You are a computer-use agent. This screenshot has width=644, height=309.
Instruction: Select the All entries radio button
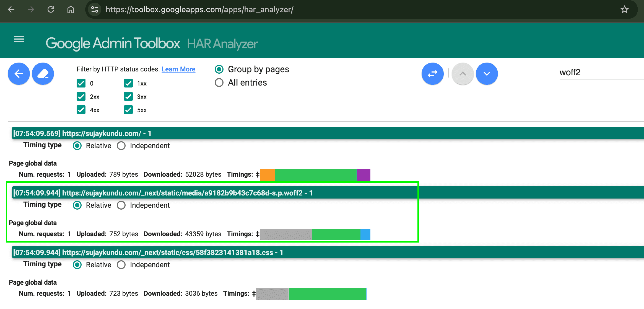219,82
